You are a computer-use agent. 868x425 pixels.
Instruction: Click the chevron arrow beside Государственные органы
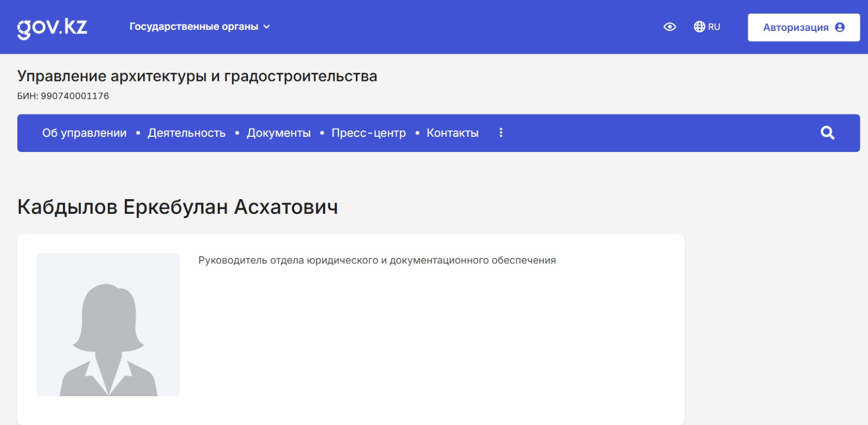[x=267, y=27]
